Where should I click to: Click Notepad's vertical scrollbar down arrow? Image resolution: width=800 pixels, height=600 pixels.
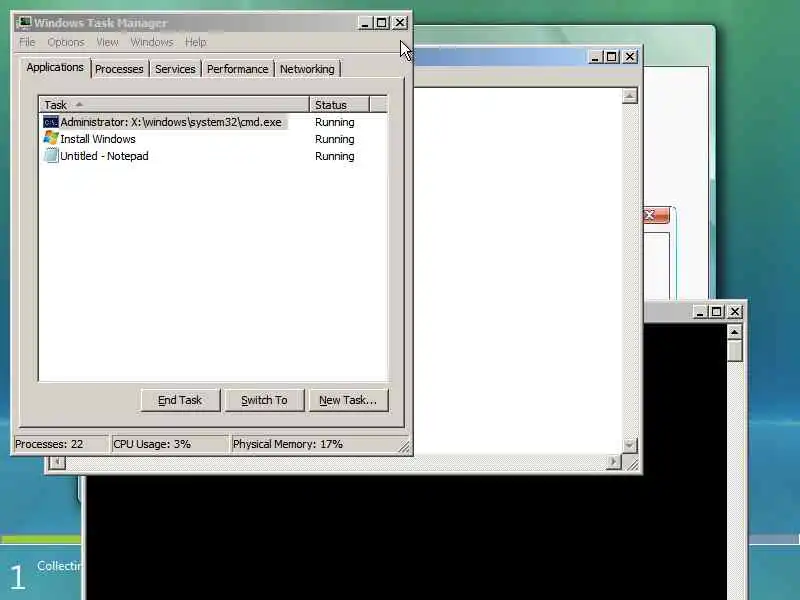coord(630,445)
